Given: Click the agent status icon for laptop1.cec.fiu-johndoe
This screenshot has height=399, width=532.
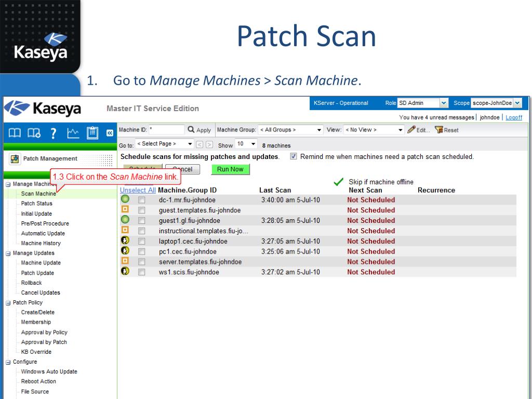Looking at the screenshot, I should point(125,240).
